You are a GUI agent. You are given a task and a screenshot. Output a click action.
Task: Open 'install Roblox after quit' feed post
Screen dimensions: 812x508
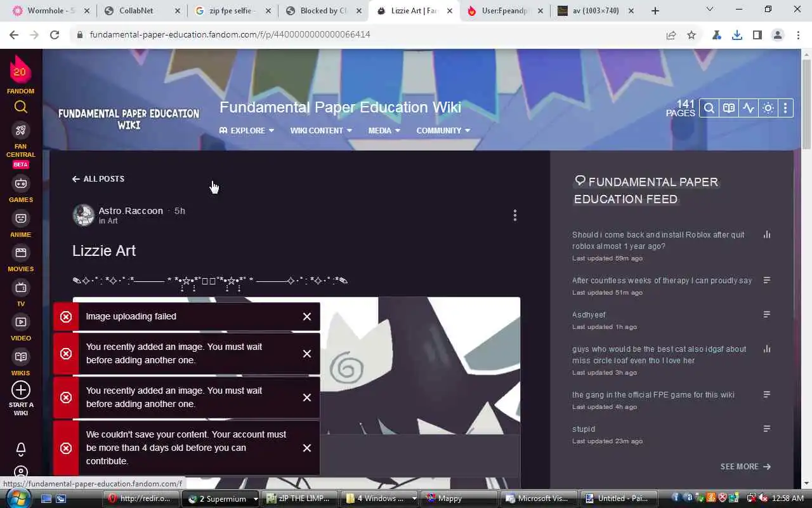click(658, 240)
